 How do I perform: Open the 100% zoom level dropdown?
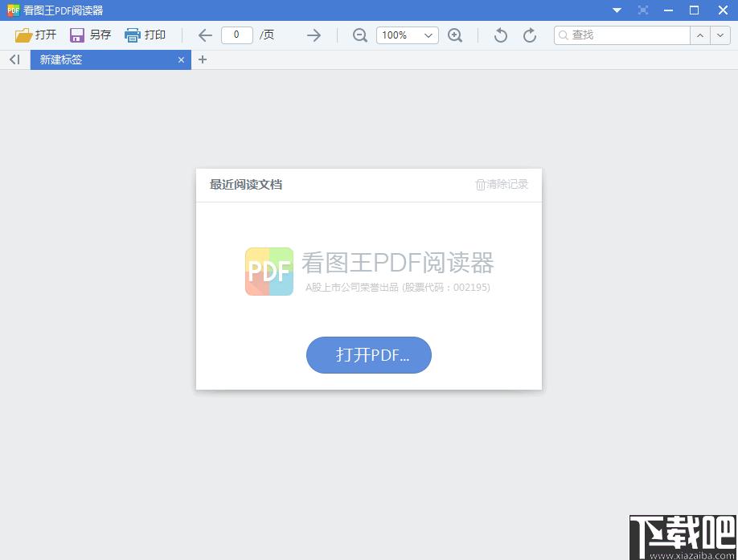point(407,35)
